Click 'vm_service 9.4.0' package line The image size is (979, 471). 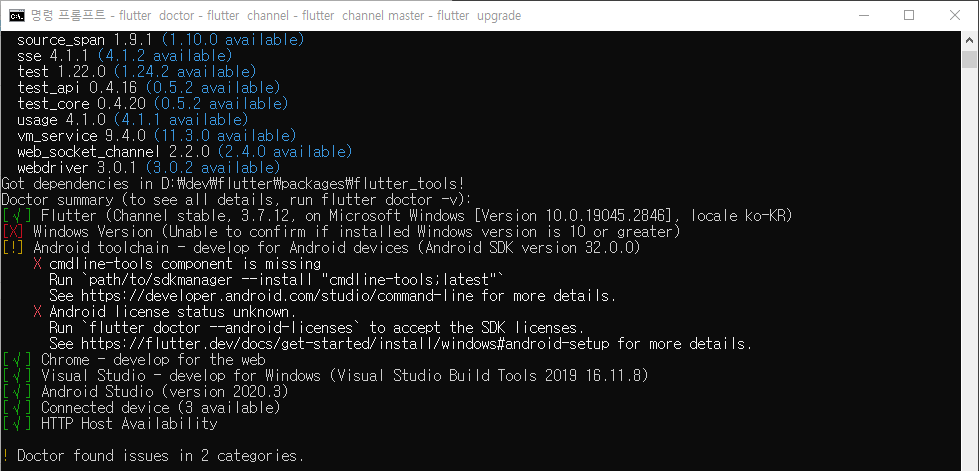point(157,136)
